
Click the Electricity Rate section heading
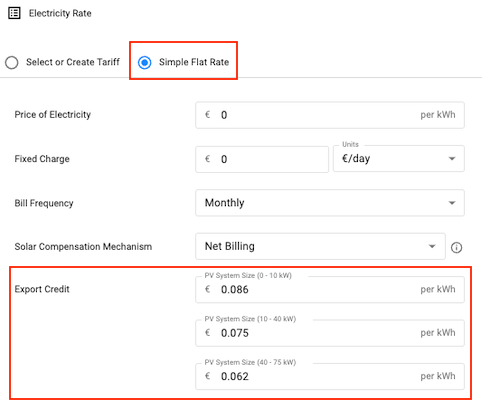[60, 13]
